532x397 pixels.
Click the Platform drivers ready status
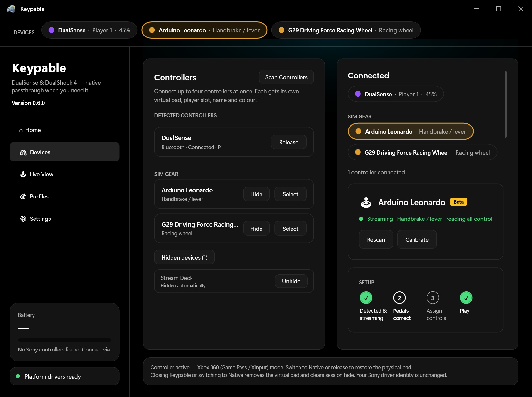(64, 376)
